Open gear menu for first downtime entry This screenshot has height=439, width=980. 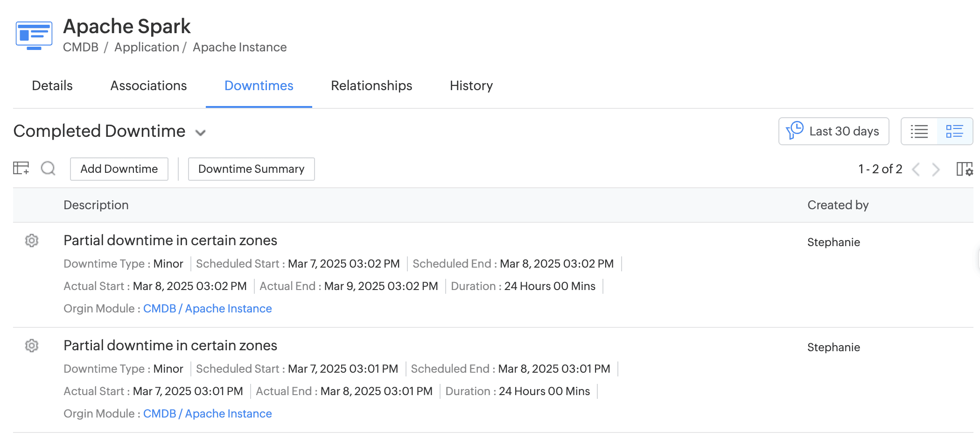click(x=32, y=241)
